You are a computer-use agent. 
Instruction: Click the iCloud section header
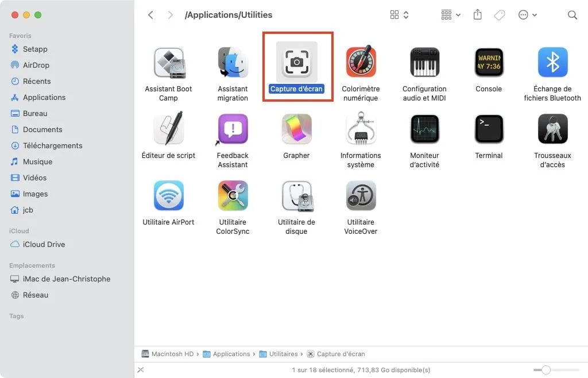point(19,232)
